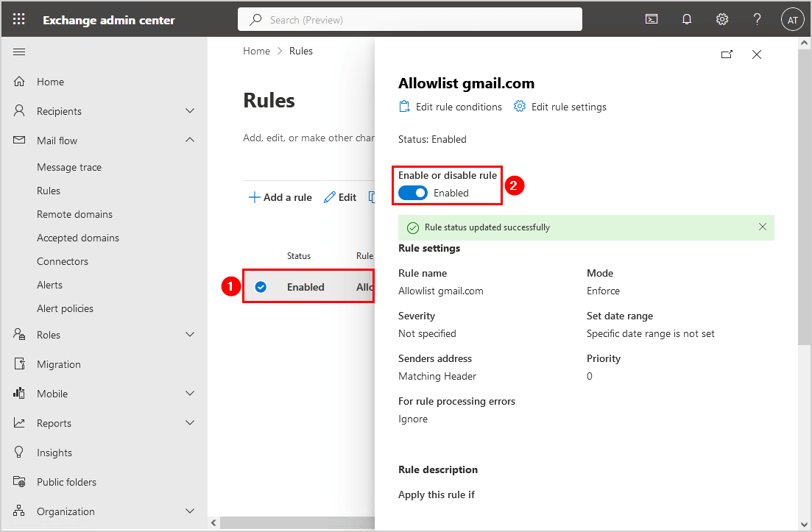Screen dimensions: 812x532
Task: Expand the Reports navigation section
Action: tap(190, 423)
